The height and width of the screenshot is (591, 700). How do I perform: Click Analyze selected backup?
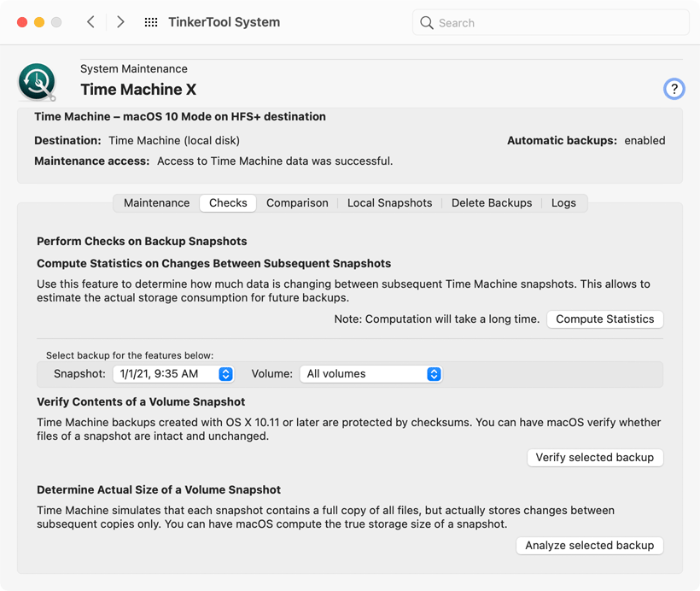coord(589,546)
